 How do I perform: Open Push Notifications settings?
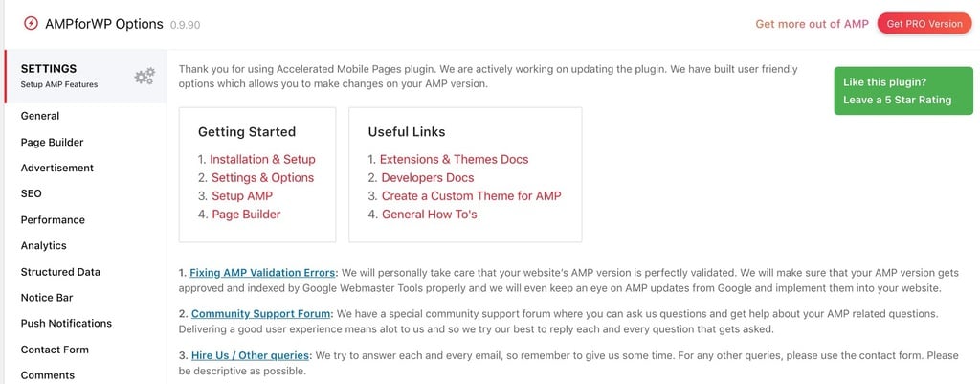point(66,324)
